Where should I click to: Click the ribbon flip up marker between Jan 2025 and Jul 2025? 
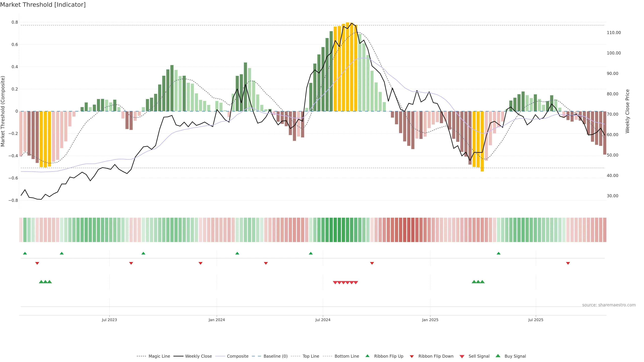[x=498, y=253]
